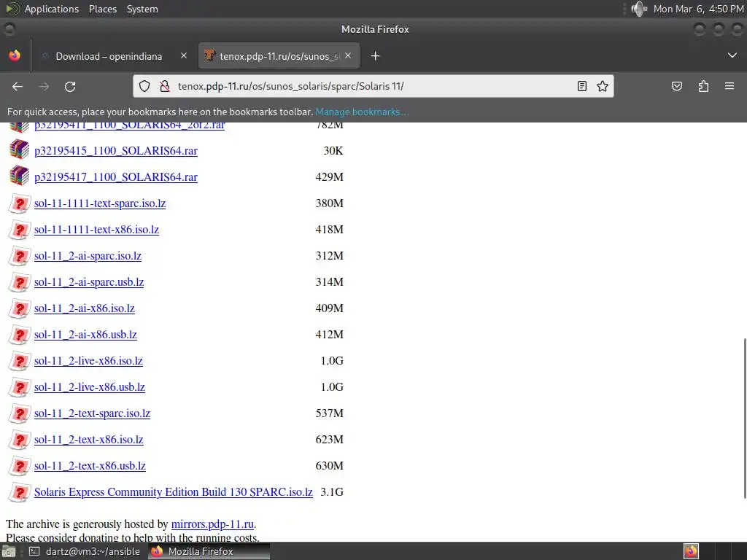Click the unknown-file icon beside sol-11-1111-text-sparc.iso.lz
The image size is (747, 560).
(x=20, y=203)
